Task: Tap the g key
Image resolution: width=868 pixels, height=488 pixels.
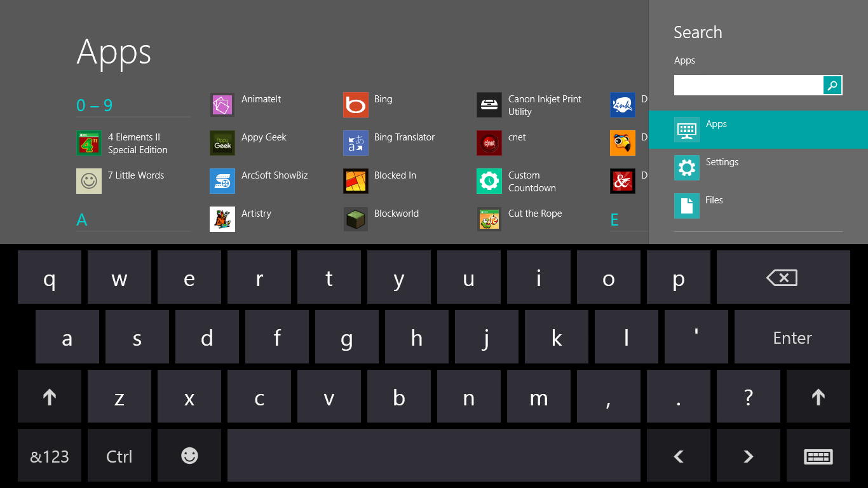Action: (347, 337)
